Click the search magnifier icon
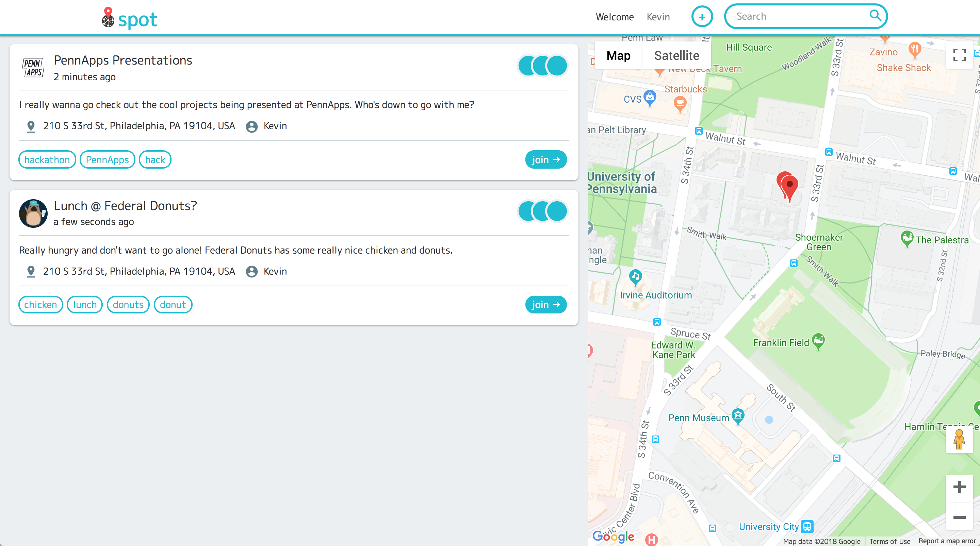 pyautogui.click(x=875, y=16)
